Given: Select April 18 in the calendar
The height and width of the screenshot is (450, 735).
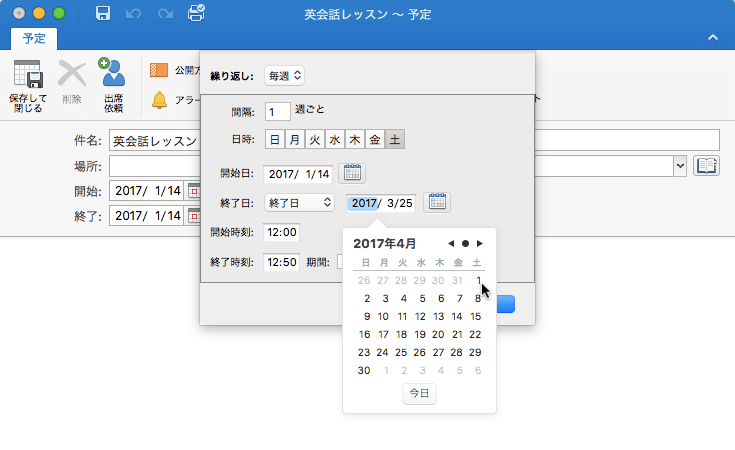Looking at the screenshot, I should point(401,334).
